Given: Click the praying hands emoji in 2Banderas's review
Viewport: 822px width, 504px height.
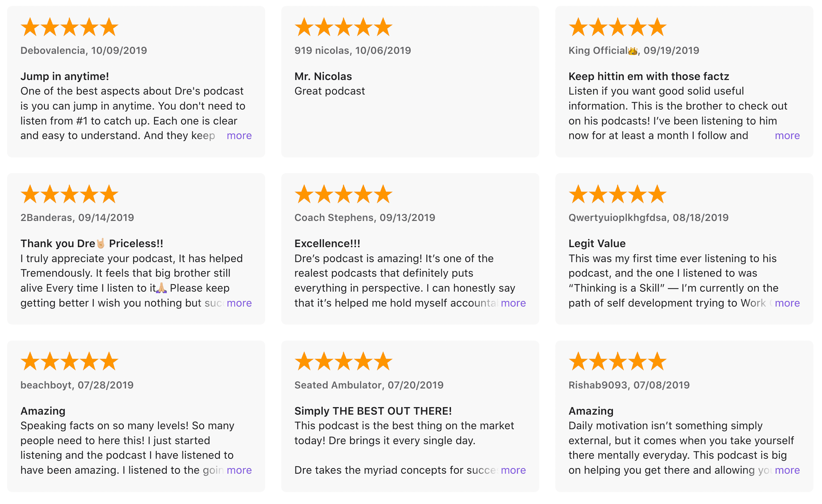Looking at the screenshot, I should click(x=162, y=288).
